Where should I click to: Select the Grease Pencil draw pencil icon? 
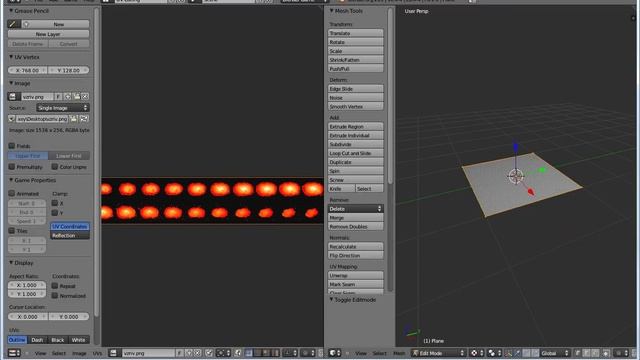(13, 24)
